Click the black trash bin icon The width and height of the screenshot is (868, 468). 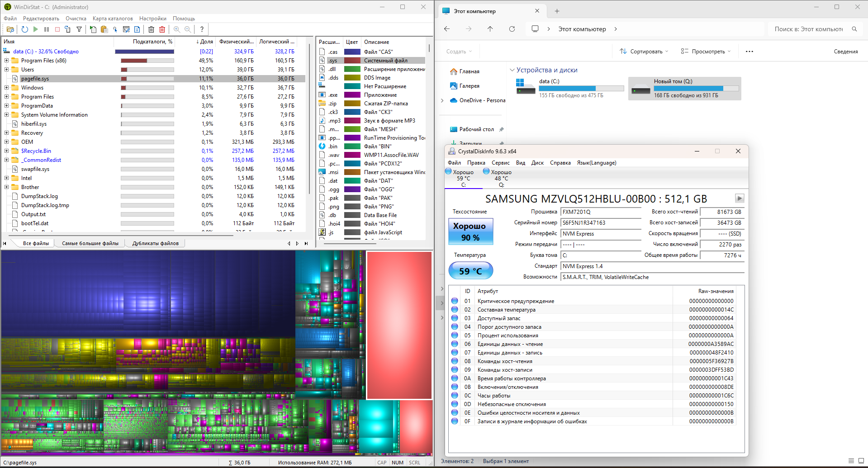coord(151,29)
